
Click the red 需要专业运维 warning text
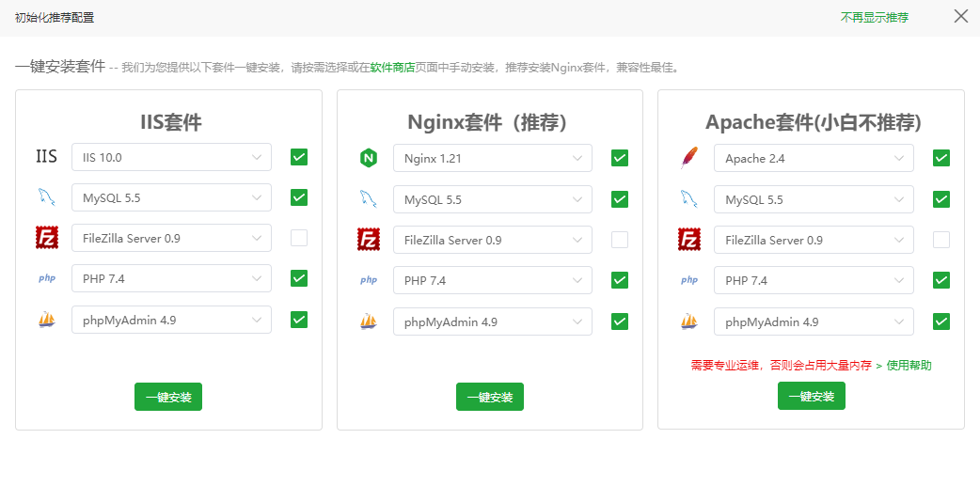point(781,366)
